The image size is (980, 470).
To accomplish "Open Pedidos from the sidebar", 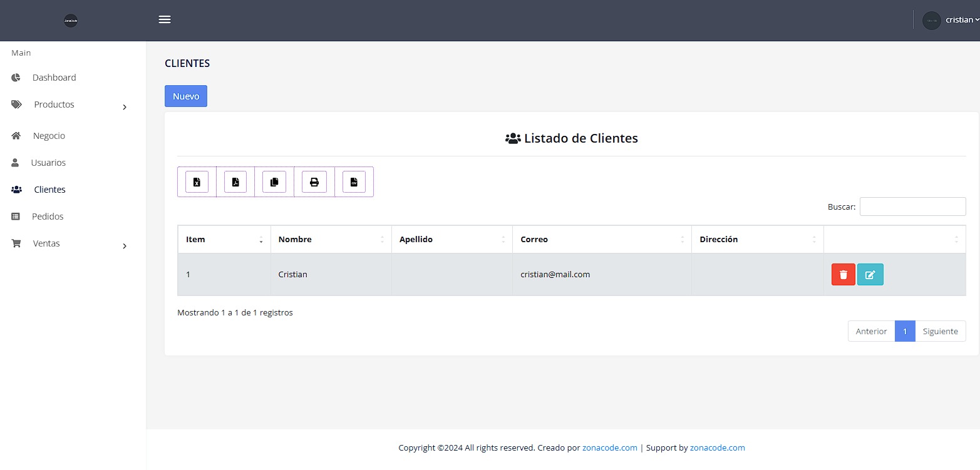I will (48, 217).
